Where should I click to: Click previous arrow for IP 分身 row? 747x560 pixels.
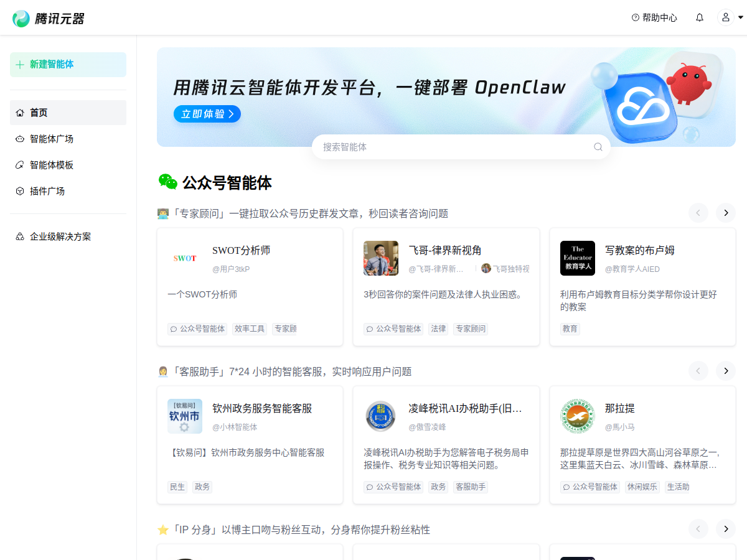pyautogui.click(x=698, y=529)
